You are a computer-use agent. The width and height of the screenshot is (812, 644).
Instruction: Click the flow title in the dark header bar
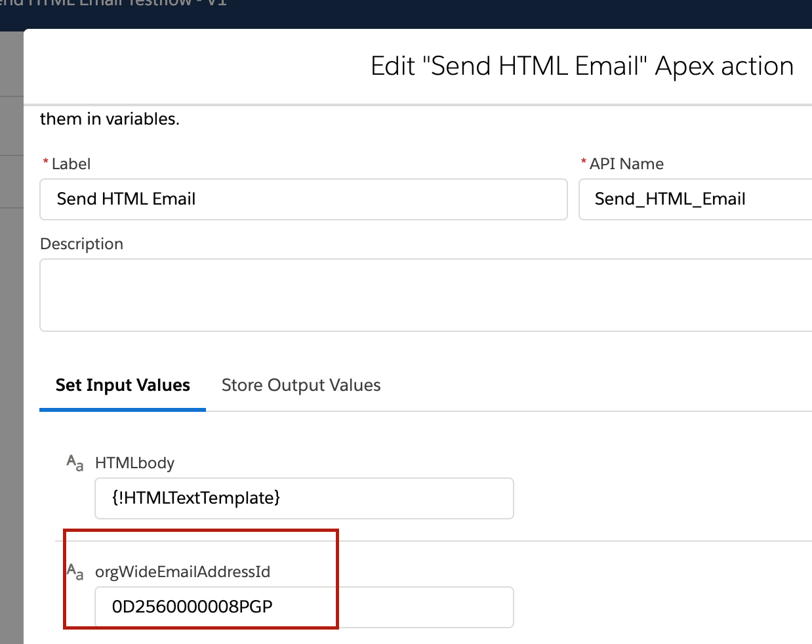[113, 4]
